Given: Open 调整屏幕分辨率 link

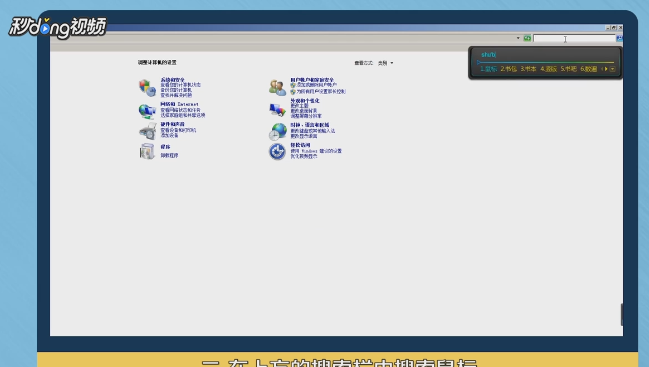Looking at the screenshot, I should coord(306,116).
